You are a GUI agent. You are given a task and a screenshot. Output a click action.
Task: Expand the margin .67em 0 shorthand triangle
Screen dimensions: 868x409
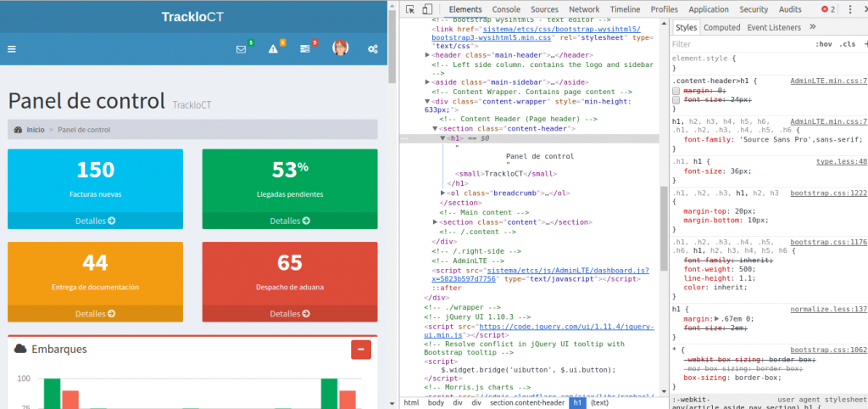coord(717,319)
